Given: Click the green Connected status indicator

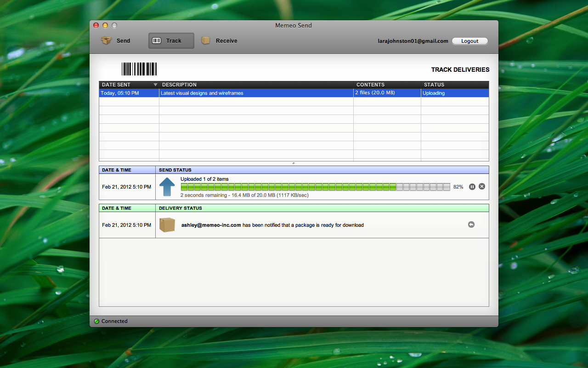Looking at the screenshot, I should click(x=96, y=321).
